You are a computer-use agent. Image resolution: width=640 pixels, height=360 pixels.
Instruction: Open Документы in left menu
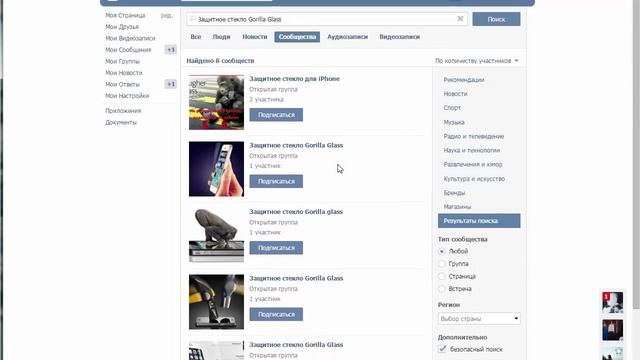(121, 122)
